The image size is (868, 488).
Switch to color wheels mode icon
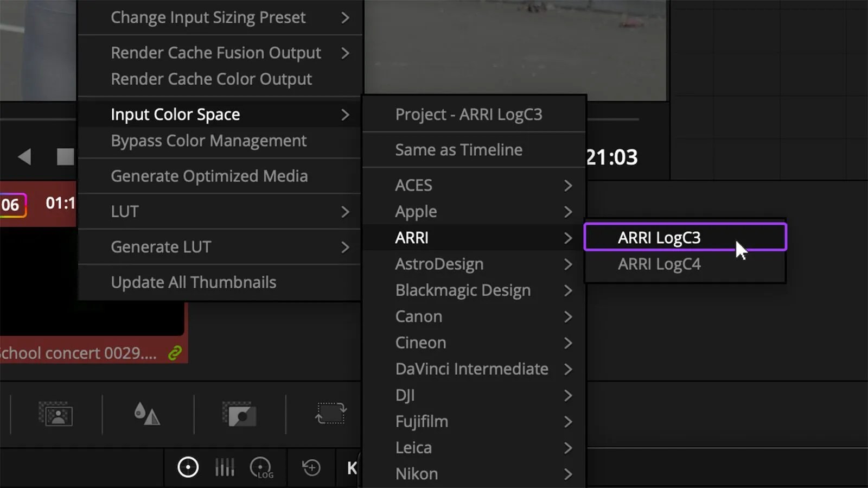pyautogui.click(x=188, y=467)
